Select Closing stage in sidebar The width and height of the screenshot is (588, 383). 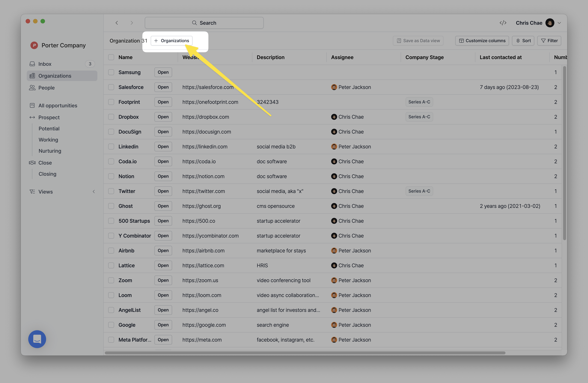[47, 174]
